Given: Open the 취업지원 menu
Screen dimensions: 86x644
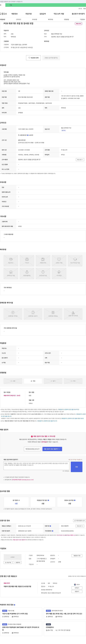Looking at the screenshot, I should [28, 14].
